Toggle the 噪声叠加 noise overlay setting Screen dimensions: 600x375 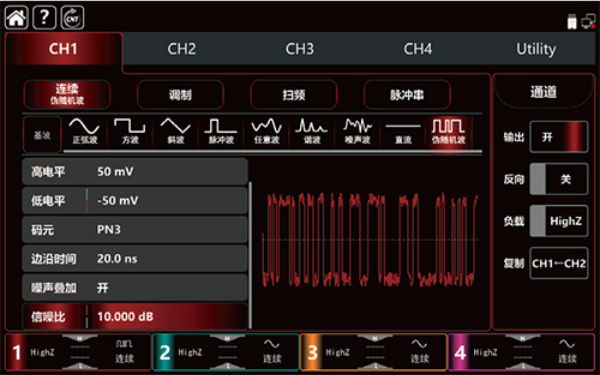click(135, 288)
